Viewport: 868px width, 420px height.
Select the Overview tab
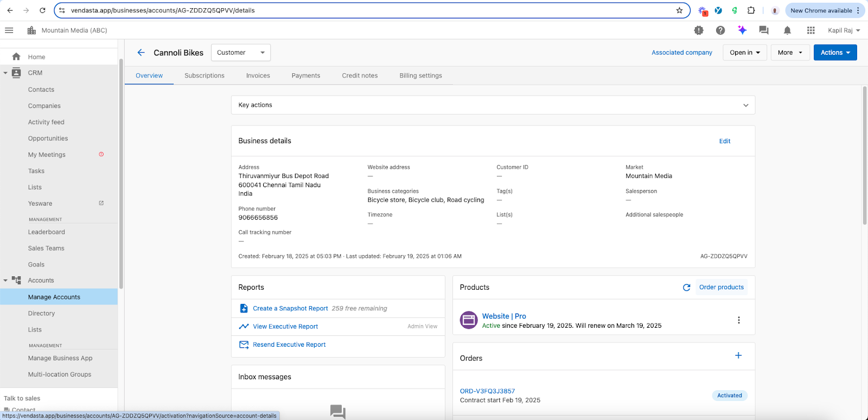pos(149,75)
